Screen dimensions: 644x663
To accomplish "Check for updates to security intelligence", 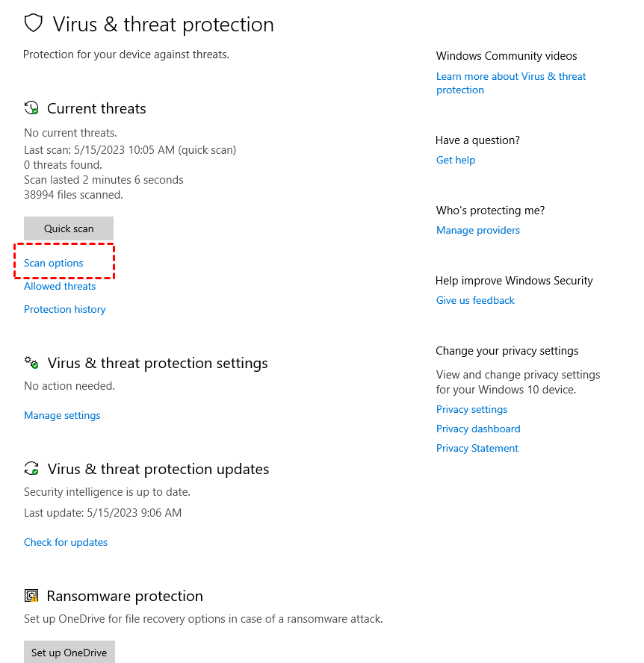I will (x=66, y=542).
